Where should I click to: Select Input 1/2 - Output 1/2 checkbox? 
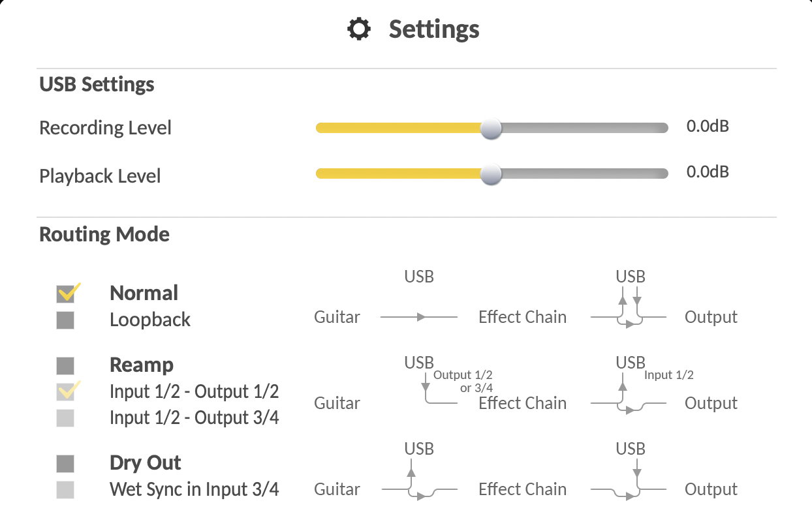coord(65,392)
